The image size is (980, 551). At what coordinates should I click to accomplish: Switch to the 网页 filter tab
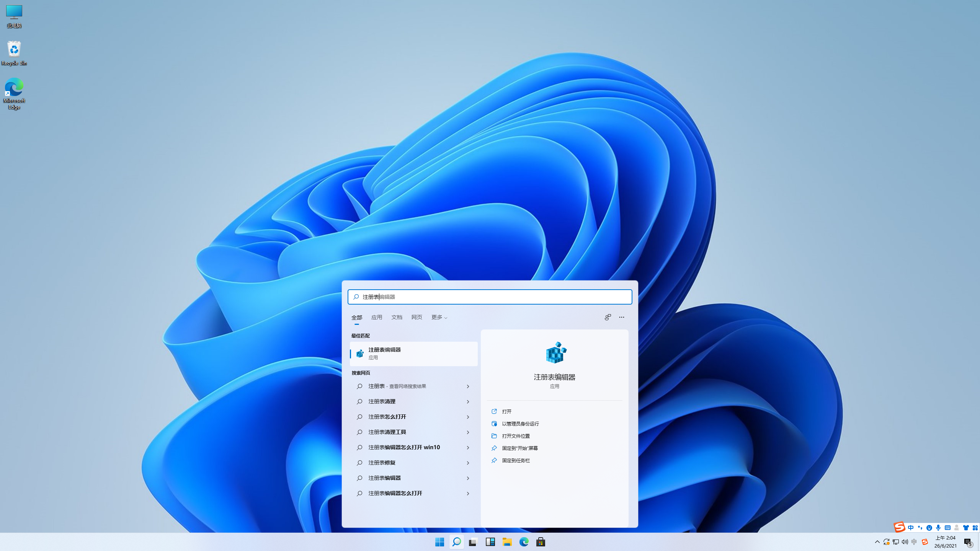tap(416, 317)
